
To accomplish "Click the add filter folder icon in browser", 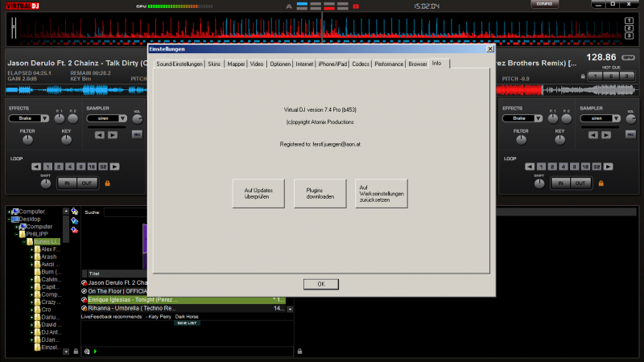I will click(x=74, y=220).
